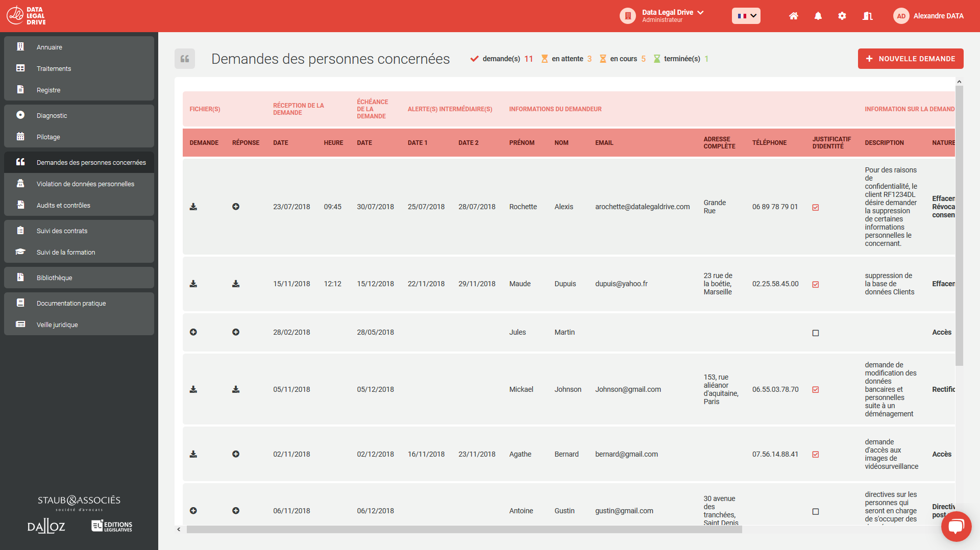Viewport: 980px width, 550px height.
Task: Click the Pilotage calendar icon in sidebar
Action: point(20,136)
